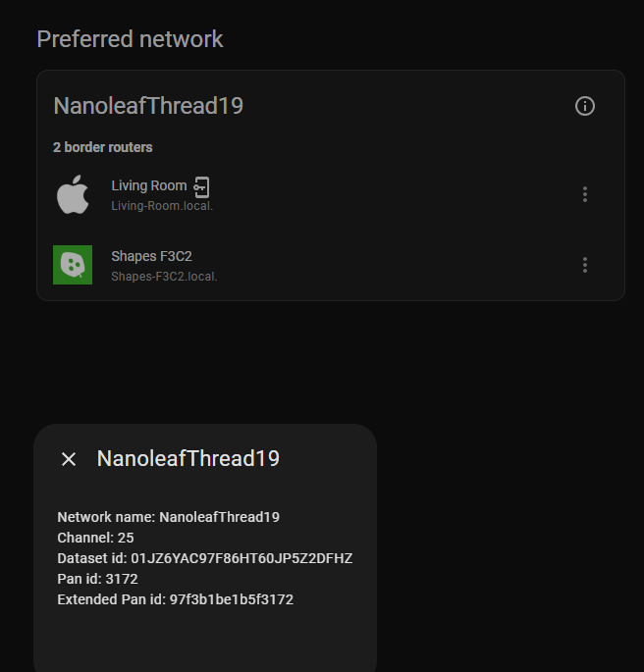Click the Extended Pan id value

tap(232, 599)
